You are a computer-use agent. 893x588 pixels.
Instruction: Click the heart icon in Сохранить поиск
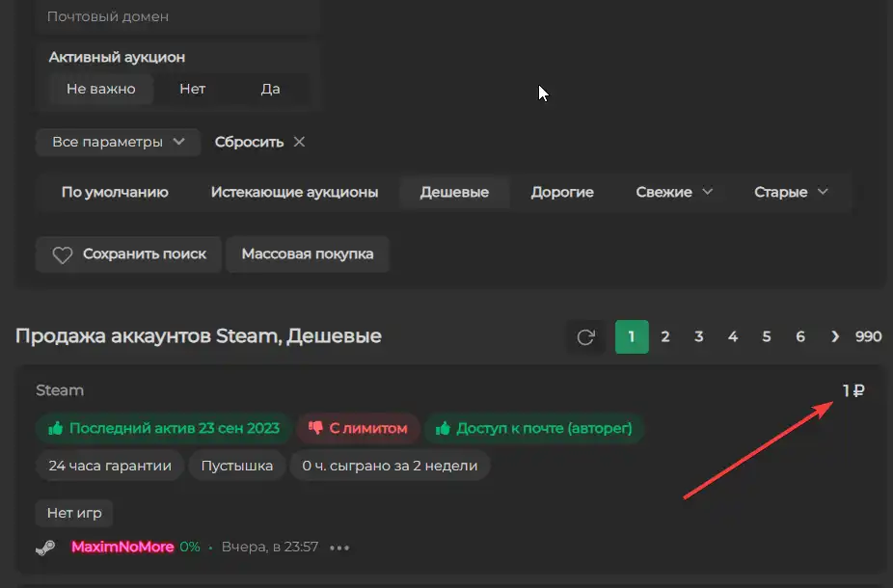click(x=63, y=254)
